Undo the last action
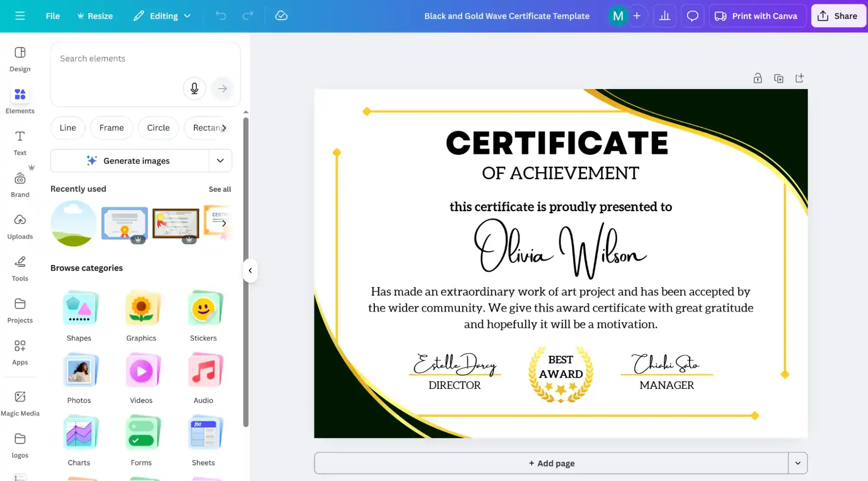 pyautogui.click(x=221, y=16)
